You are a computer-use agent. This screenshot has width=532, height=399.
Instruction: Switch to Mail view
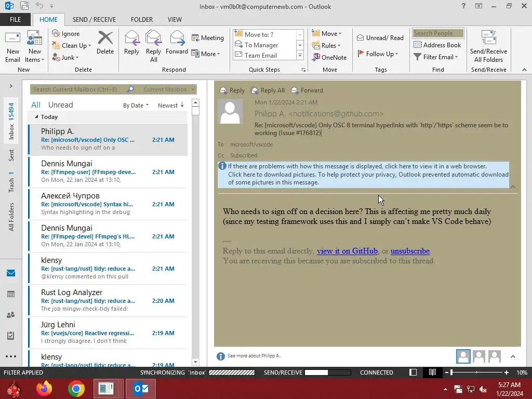[11, 273]
